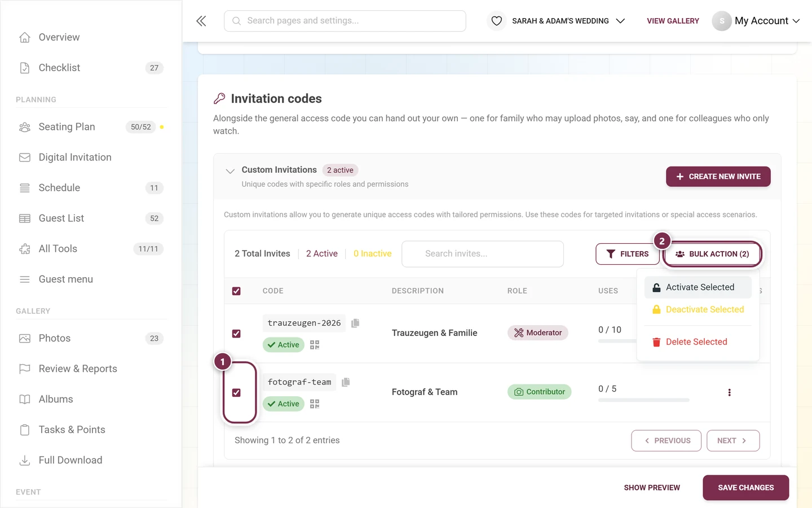Open the Review & Reports page

coord(91,369)
